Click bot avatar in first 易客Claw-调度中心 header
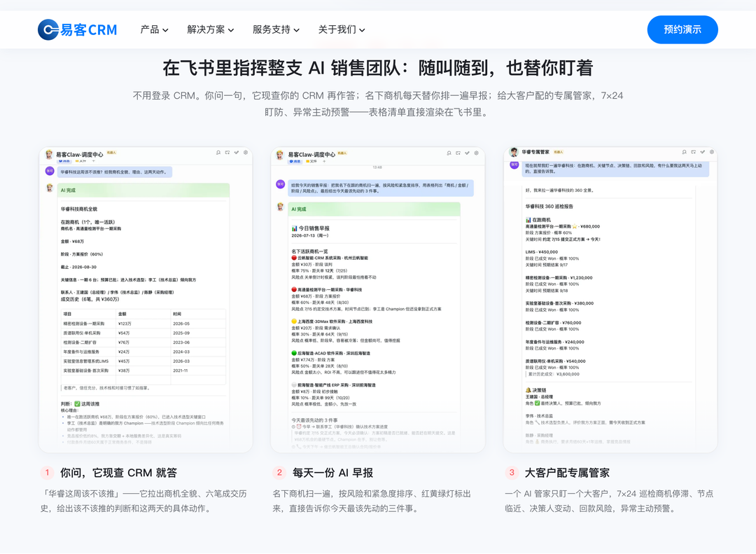 click(49, 154)
